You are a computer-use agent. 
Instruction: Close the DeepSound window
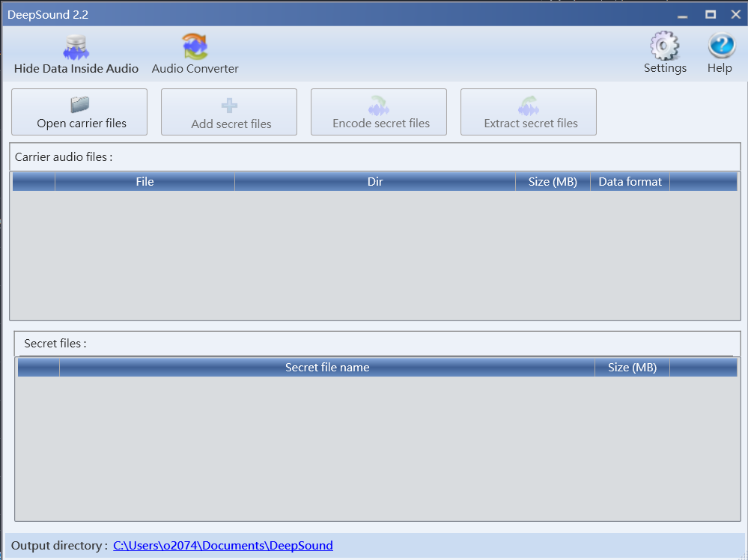coord(735,15)
